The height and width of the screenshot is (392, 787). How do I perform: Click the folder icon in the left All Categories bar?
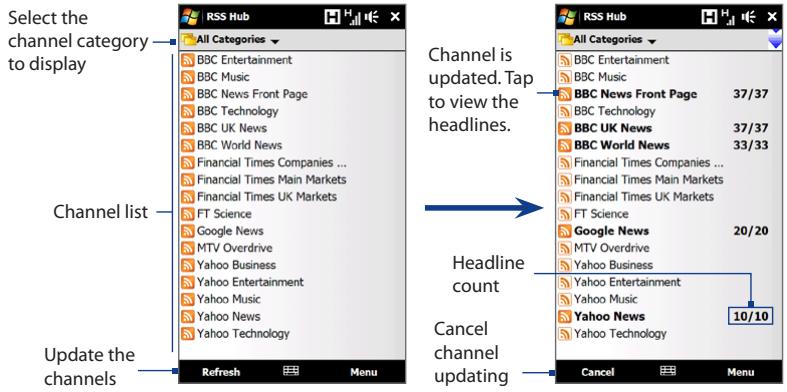[x=189, y=39]
